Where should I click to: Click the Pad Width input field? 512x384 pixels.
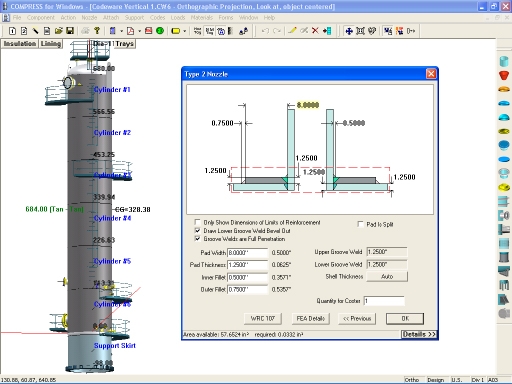tap(247, 253)
